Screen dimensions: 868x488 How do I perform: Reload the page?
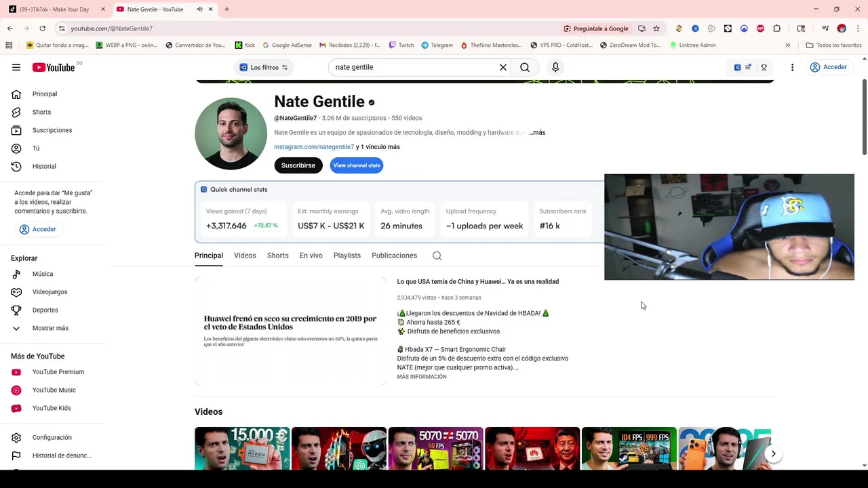coord(42,28)
